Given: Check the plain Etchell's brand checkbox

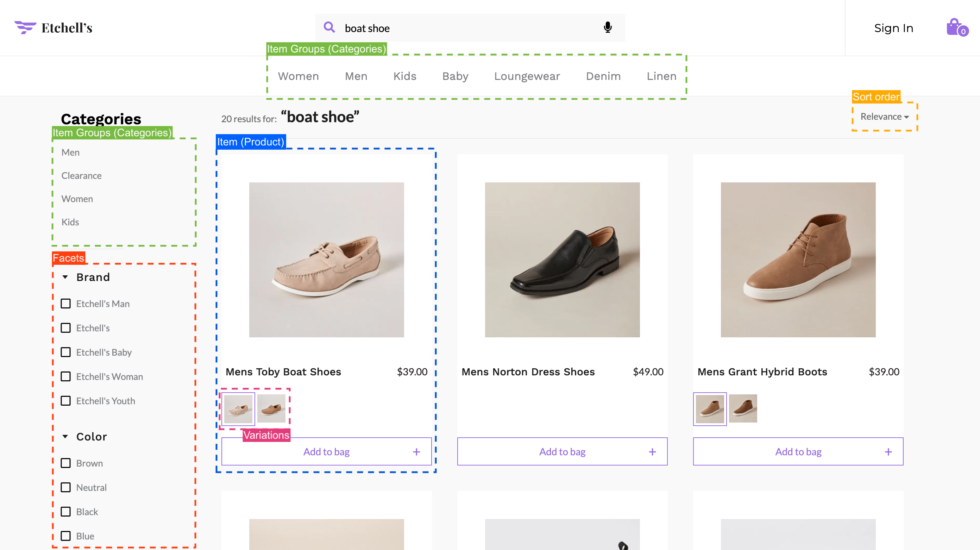Looking at the screenshot, I should pyautogui.click(x=66, y=328).
